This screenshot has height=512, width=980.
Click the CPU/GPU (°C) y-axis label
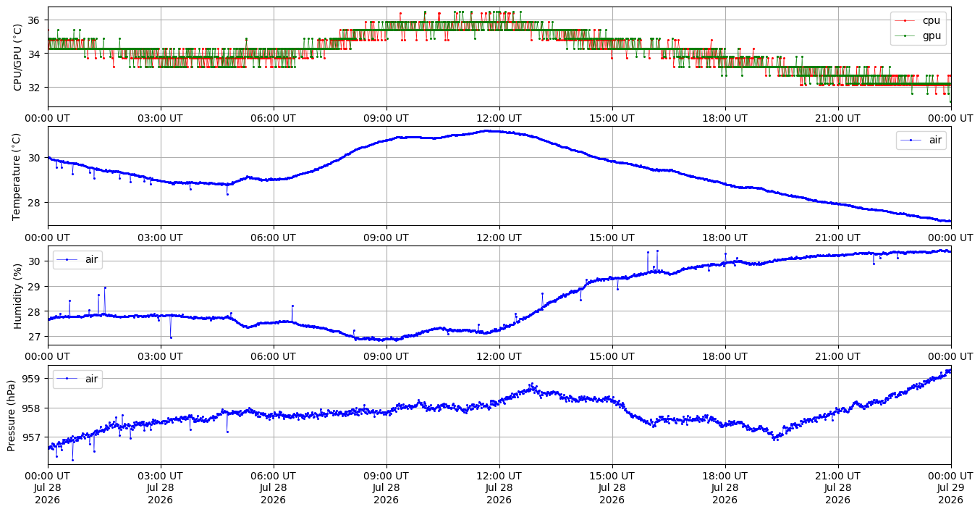(18, 56)
